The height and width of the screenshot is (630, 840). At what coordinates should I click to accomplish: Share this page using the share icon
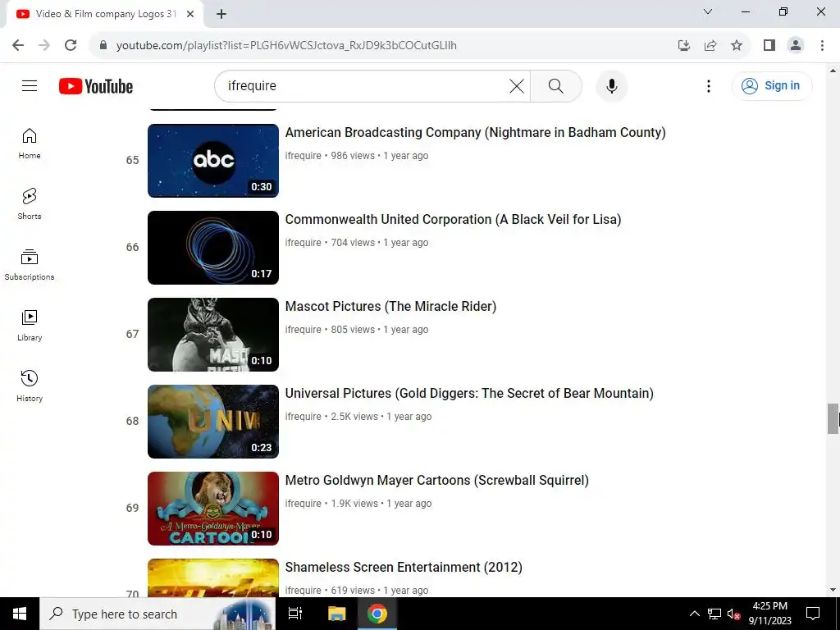point(710,45)
